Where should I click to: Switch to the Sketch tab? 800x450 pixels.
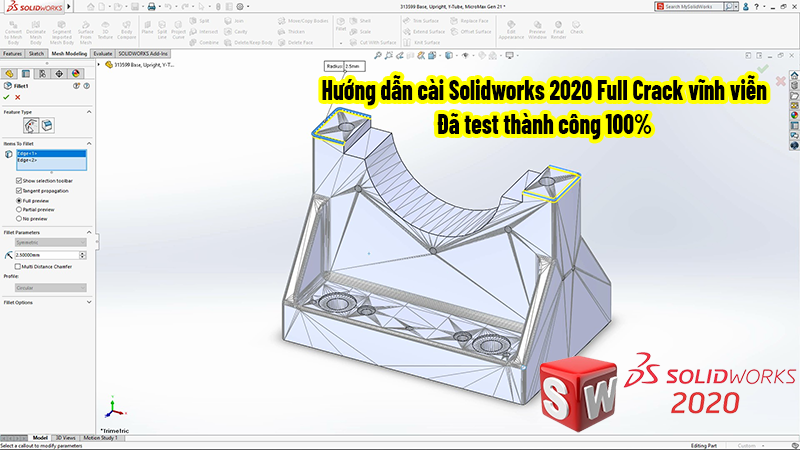(x=36, y=54)
